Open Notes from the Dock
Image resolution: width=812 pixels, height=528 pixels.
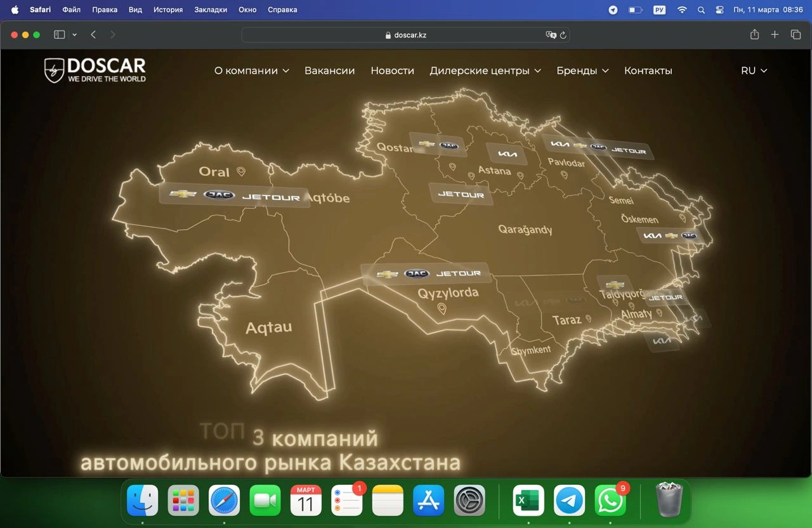[388, 501]
